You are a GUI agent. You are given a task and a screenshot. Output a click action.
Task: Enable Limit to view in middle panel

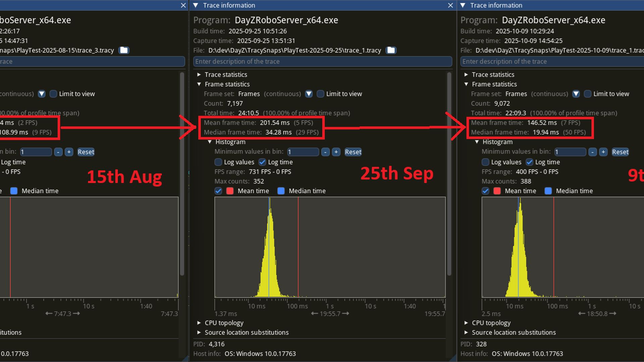pos(320,94)
